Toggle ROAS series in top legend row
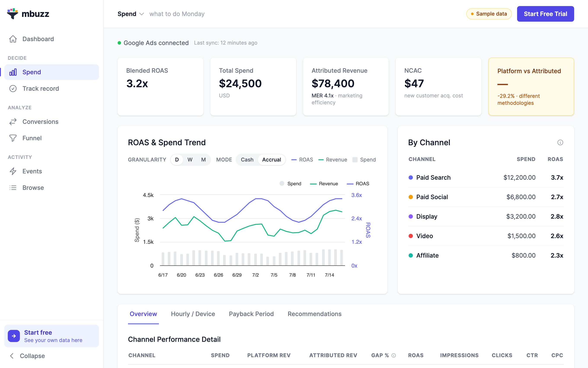Screen dimensions: 588x368 [302, 160]
